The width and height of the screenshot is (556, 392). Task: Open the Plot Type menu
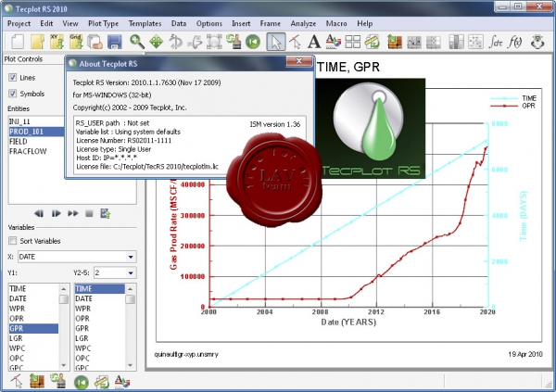tap(103, 24)
